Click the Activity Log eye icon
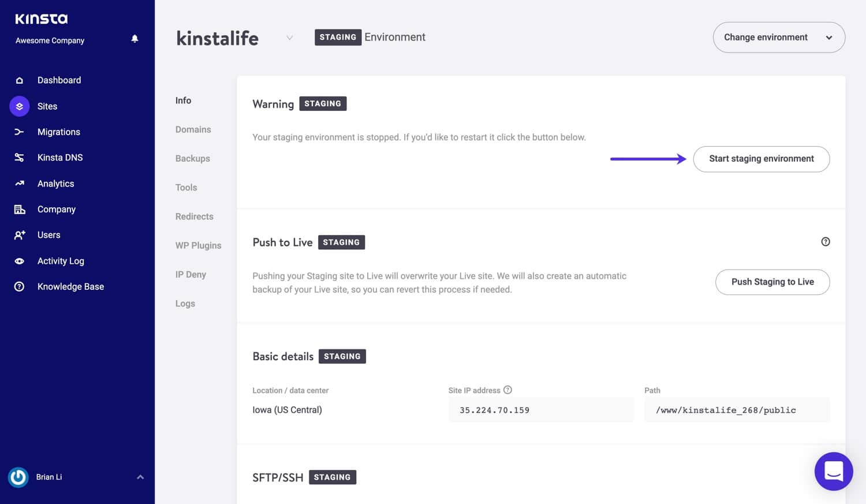The image size is (866, 504). pyautogui.click(x=20, y=261)
